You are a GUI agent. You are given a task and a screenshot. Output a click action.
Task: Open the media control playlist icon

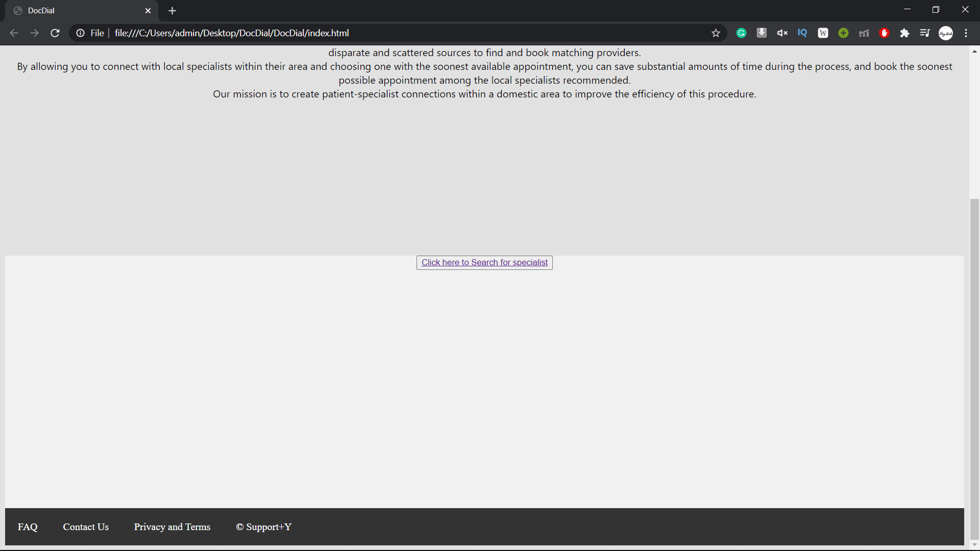click(925, 33)
